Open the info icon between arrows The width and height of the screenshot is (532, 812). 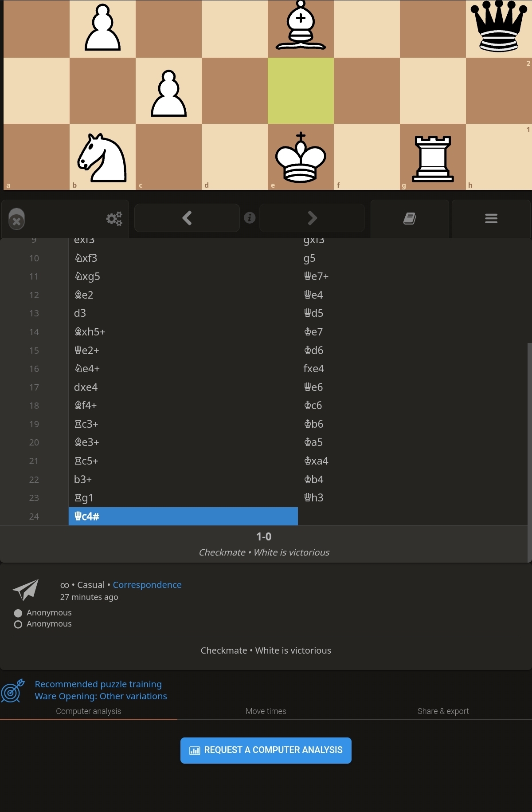(x=250, y=218)
